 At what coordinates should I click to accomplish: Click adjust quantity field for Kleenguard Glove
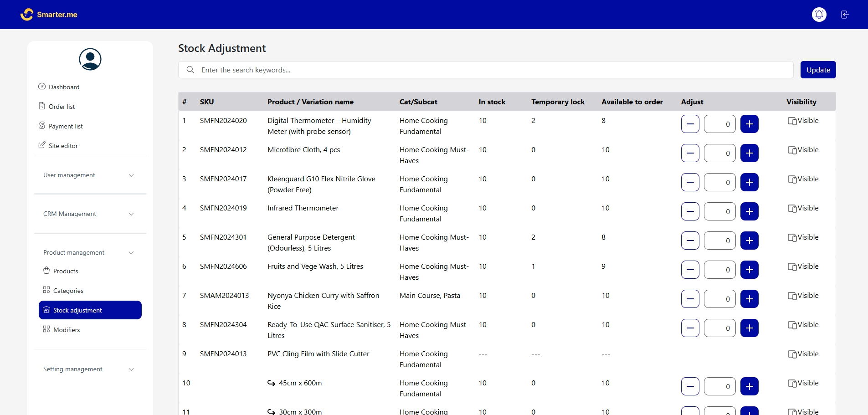719,182
